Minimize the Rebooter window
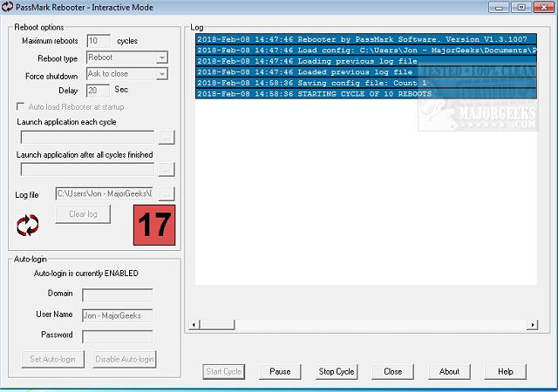558x392 pixels. click(x=499, y=7)
